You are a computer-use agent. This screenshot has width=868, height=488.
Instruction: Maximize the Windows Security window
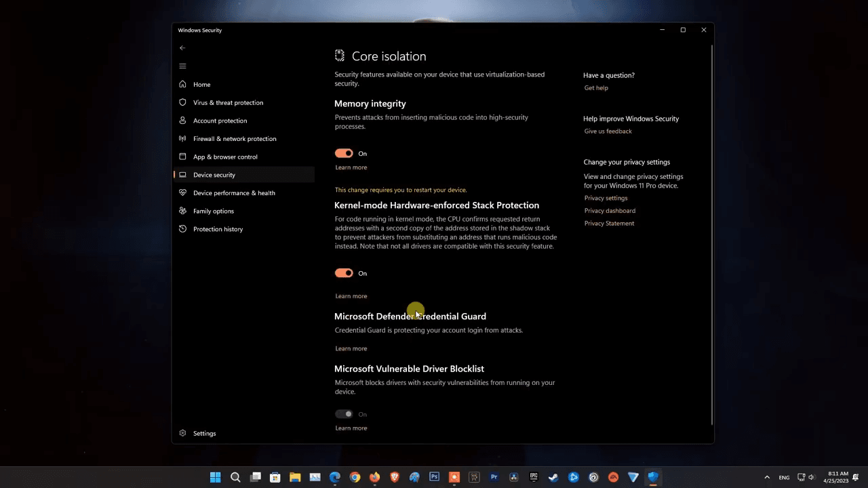click(x=683, y=30)
